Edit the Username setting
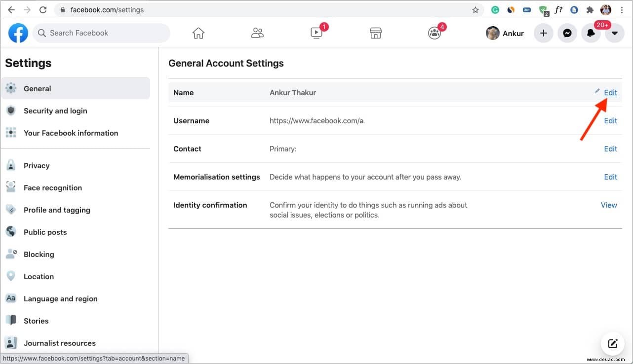Viewport: 633px width, 364px height. (610, 120)
